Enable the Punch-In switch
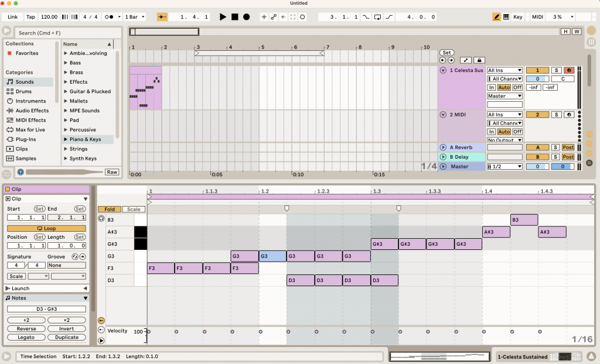The height and width of the screenshot is (364, 600). [366, 17]
